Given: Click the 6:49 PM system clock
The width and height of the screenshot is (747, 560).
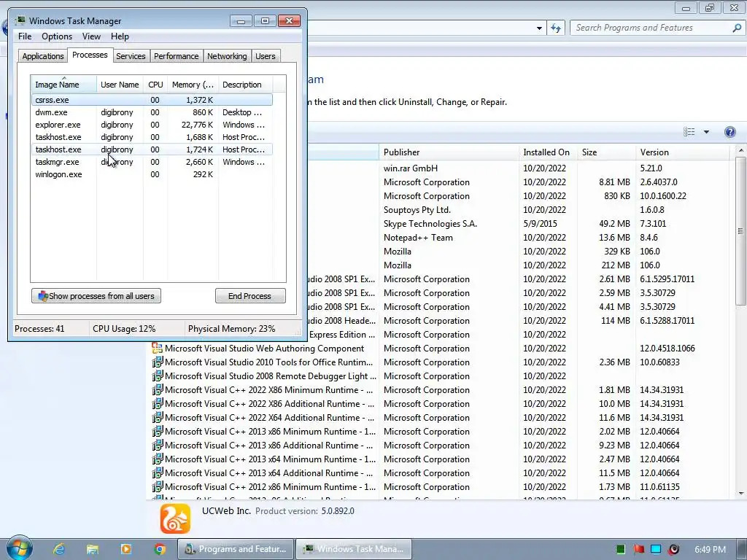Looking at the screenshot, I should pos(710,549).
